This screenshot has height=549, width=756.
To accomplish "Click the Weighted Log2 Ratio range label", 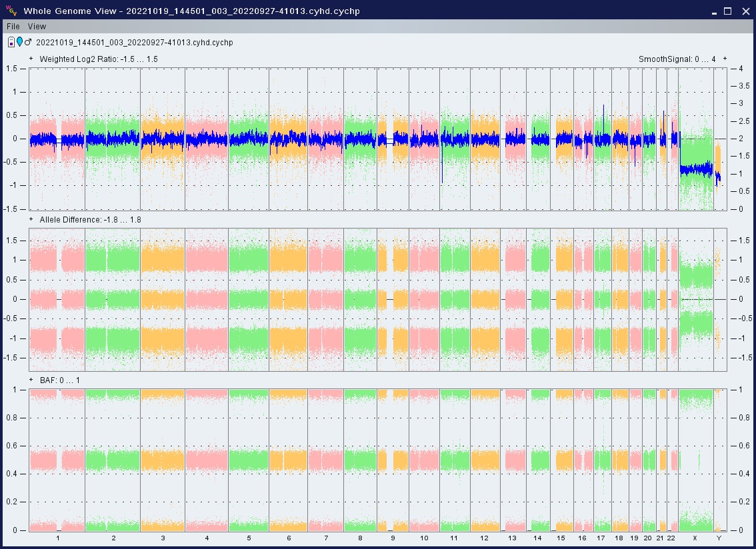I will pyautogui.click(x=99, y=59).
